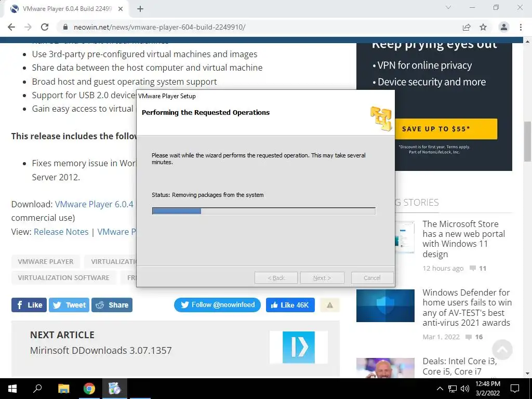Select the VMware installer taskbar icon
This screenshot has height=399, width=532.
click(115, 389)
